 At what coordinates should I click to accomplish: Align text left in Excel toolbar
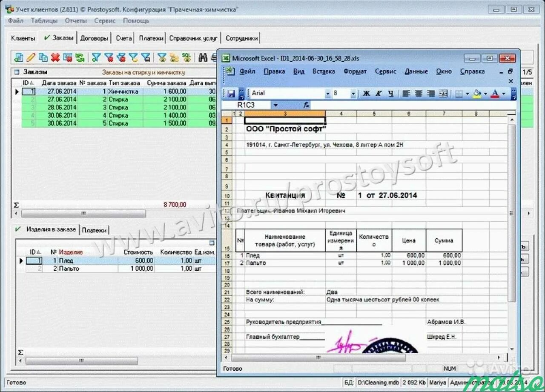tap(406, 93)
